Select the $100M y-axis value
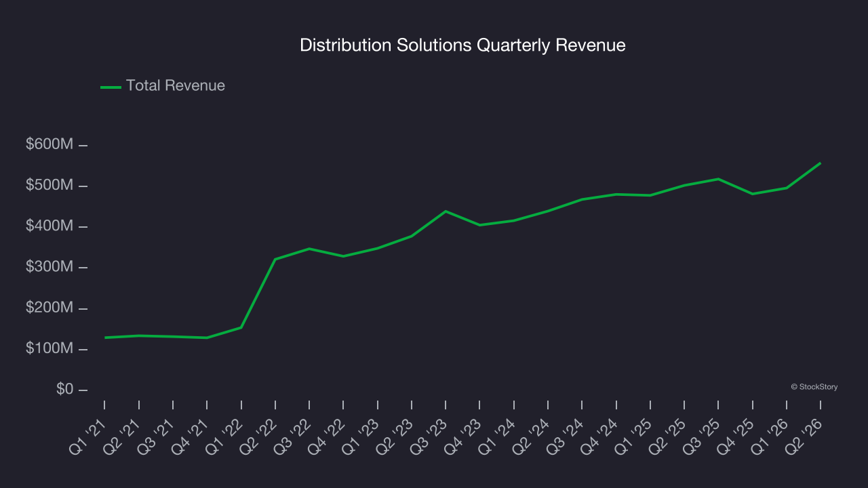The image size is (868, 488). tap(50, 348)
